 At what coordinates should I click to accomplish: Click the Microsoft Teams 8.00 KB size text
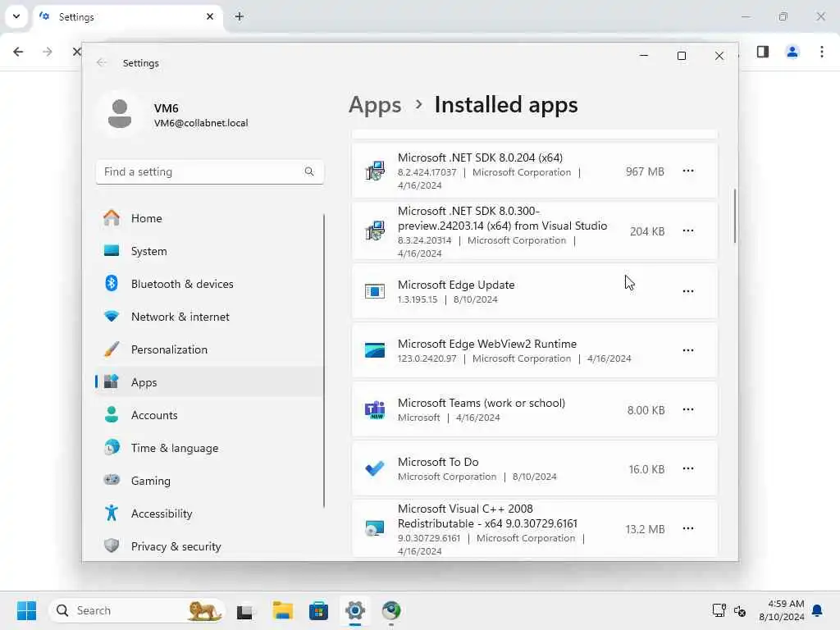click(x=646, y=410)
